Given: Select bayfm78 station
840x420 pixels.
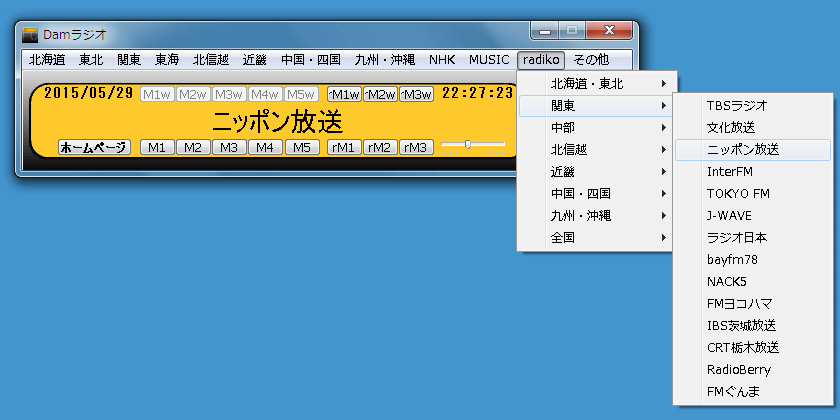Looking at the screenshot, I should click(753, 259).
